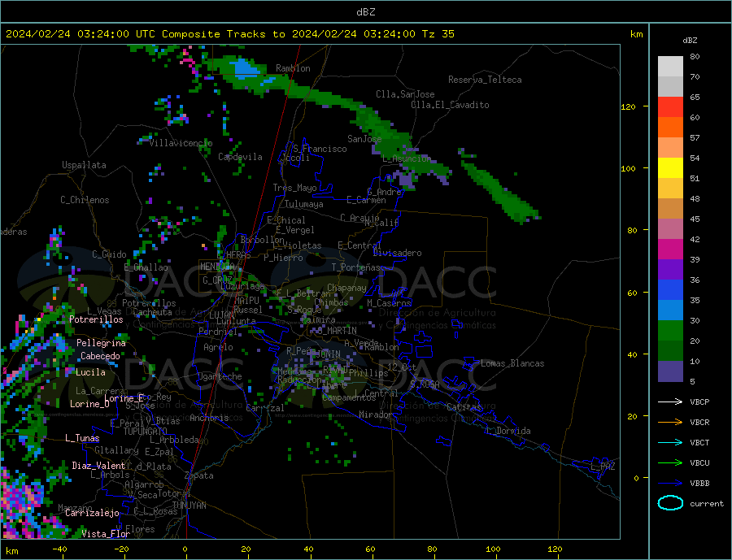Click the TUPUNGATO label
Screen dimensions: 732x560
[146, 432]
